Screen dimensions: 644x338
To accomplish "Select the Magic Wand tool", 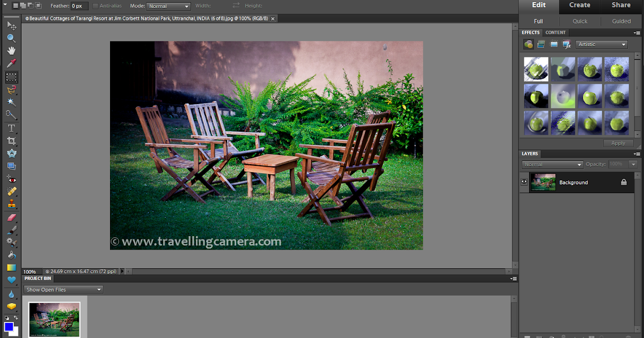I will (11, 102).
